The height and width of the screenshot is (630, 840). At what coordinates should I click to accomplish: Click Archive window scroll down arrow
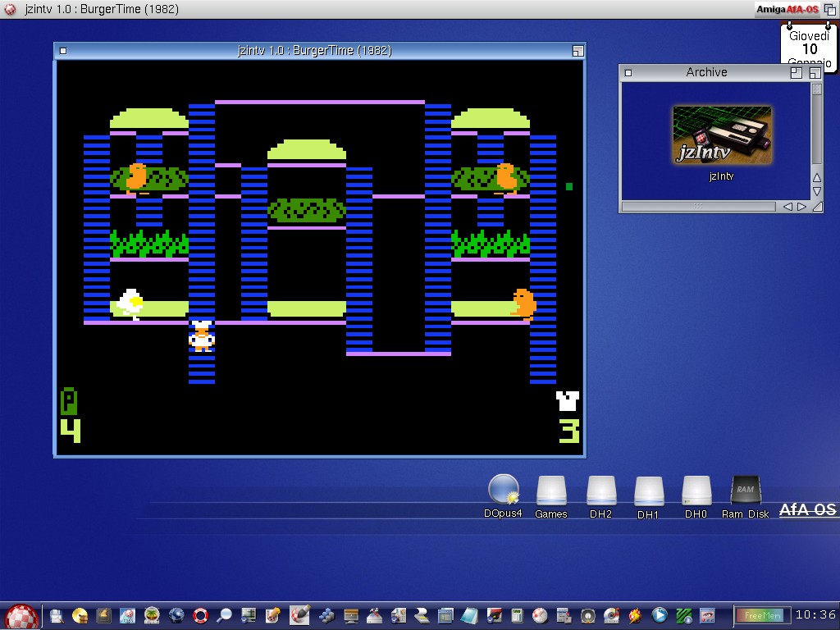click(x=816, y=191)
